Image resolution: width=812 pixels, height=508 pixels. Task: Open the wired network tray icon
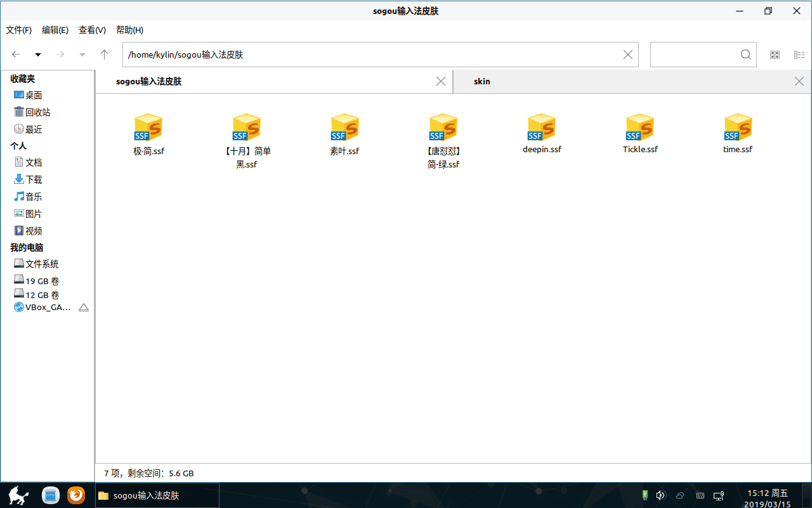(719, 495)
